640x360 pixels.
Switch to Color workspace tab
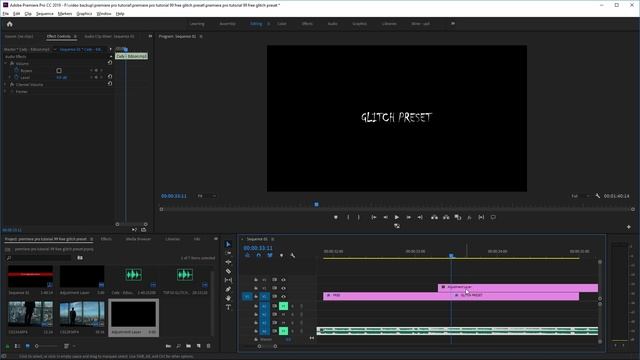[282, 24]
